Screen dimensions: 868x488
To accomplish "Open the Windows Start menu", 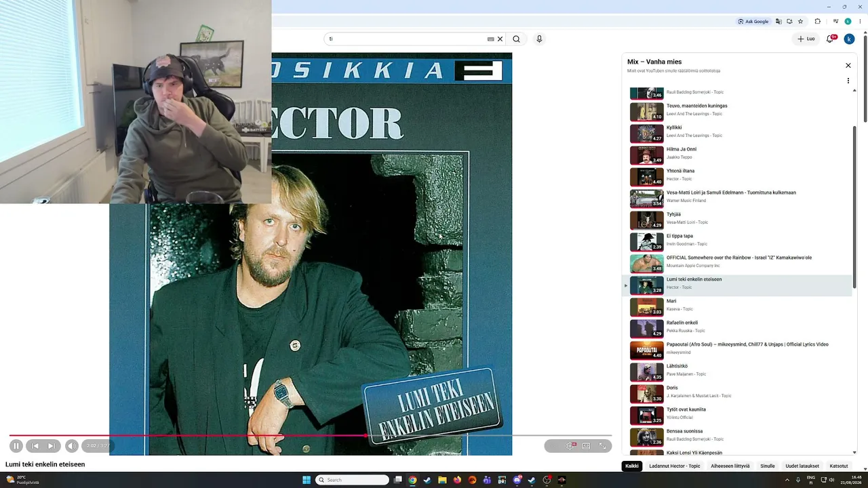I will tap(307, 480).
